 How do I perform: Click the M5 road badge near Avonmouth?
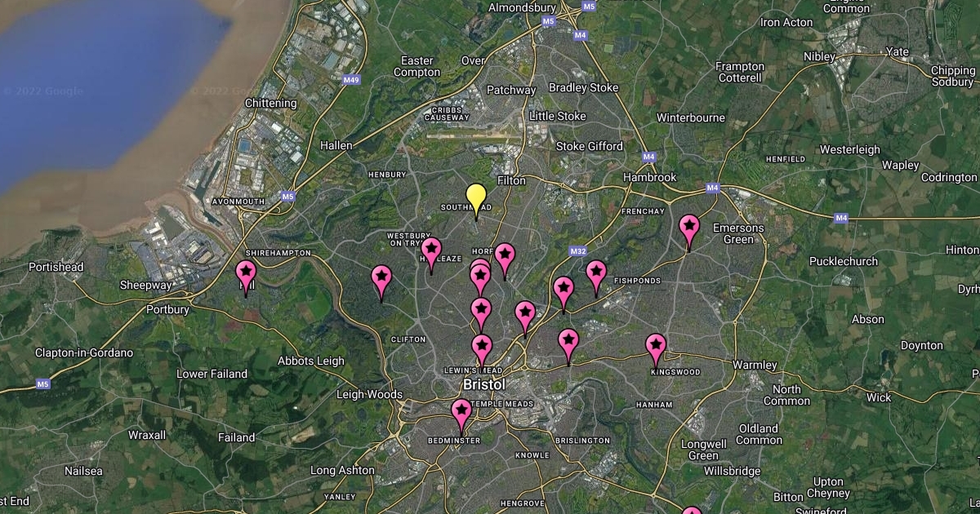pyautogui.click(x=287, y=197)
